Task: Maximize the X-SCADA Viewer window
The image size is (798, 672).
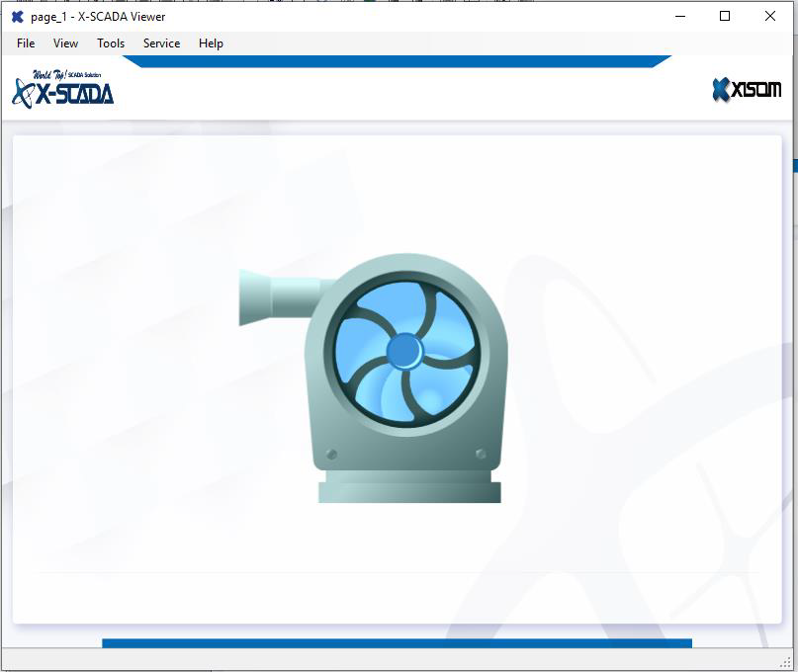Action: 725,16
